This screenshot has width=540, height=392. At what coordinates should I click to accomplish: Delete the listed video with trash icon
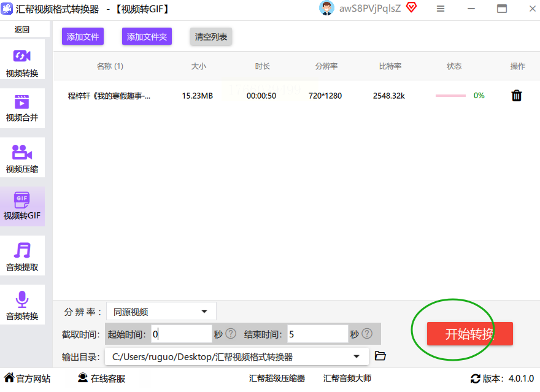click(516, 96)
